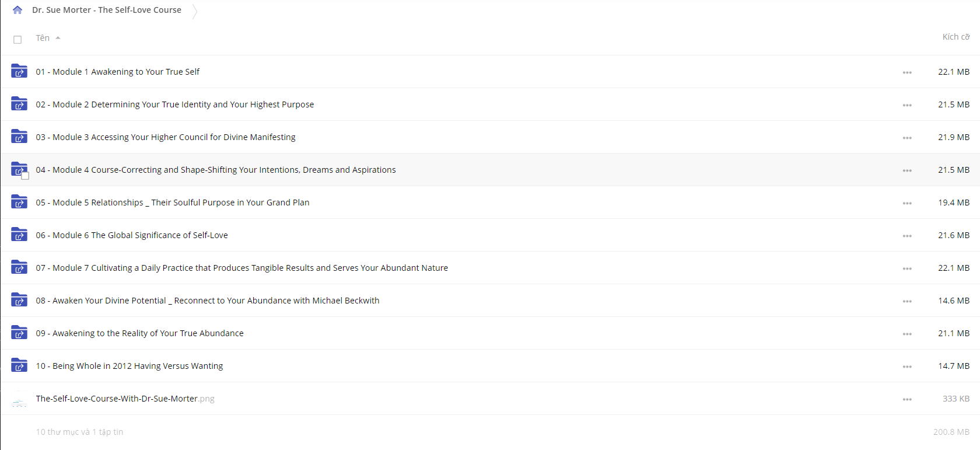Image resolution: width=980 pixels, height=450 pixels.
Task: Open The-Self-Love-Course-With-Dr-Sue-Morter.png file
Action: 125,399
